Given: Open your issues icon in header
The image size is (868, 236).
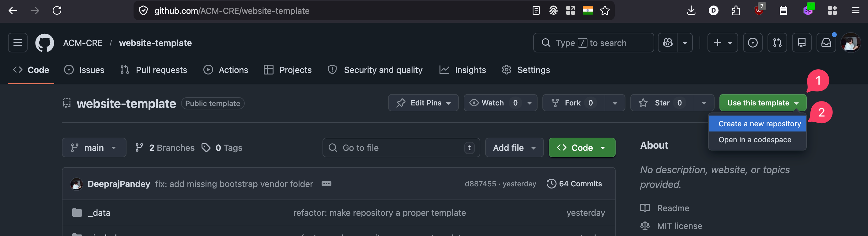Looking at the screenshot, I should 753,43.
